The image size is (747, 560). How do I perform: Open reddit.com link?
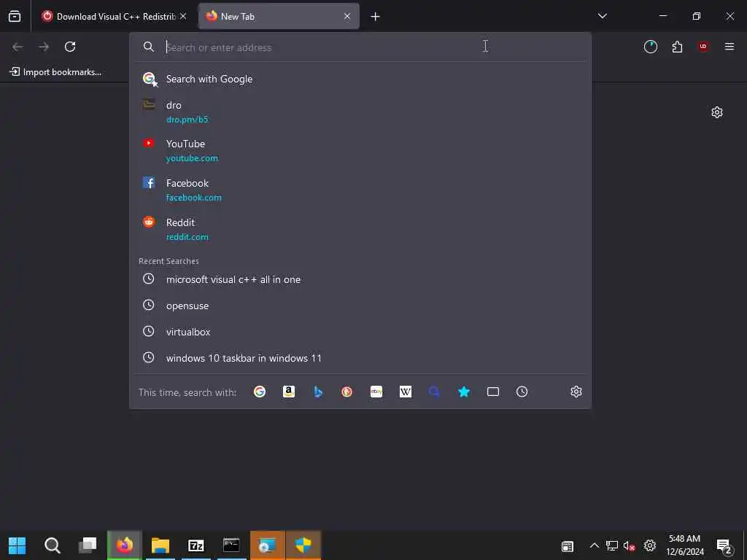(x=187, y=237)
